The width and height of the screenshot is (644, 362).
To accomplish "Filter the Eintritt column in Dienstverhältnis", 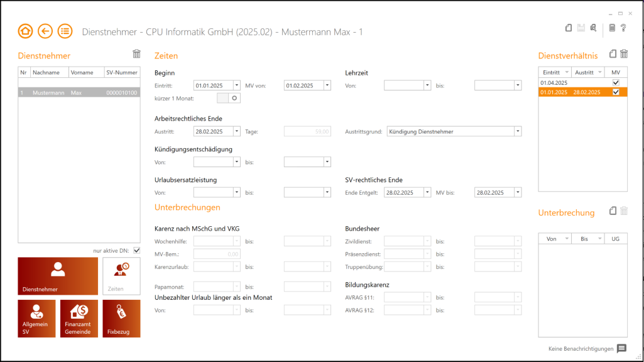I will pyautogui.click(x=567, y=72).
